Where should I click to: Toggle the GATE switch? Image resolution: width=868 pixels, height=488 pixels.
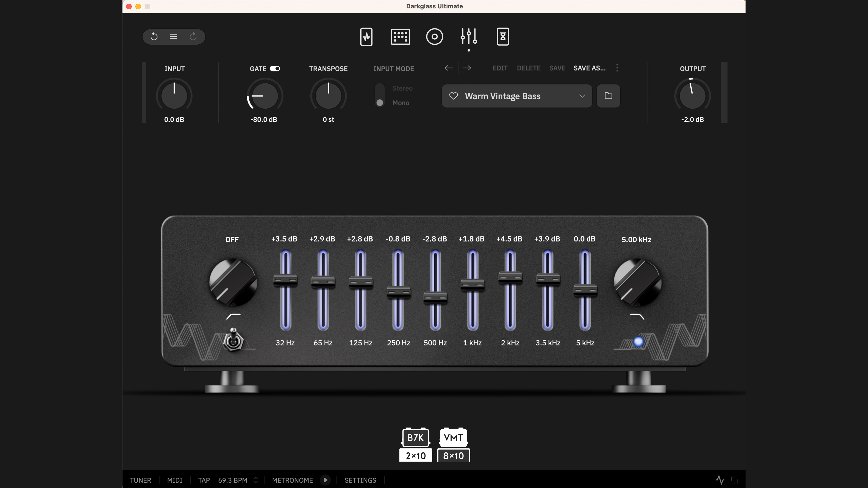(x=275, y=69)
